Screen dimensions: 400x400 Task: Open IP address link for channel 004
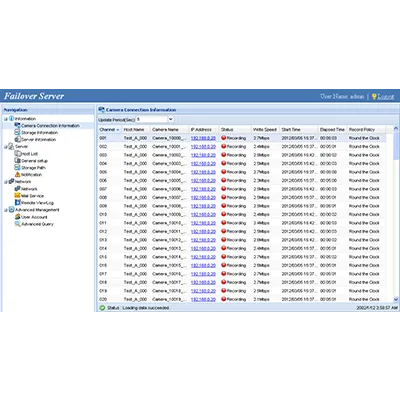203,164
